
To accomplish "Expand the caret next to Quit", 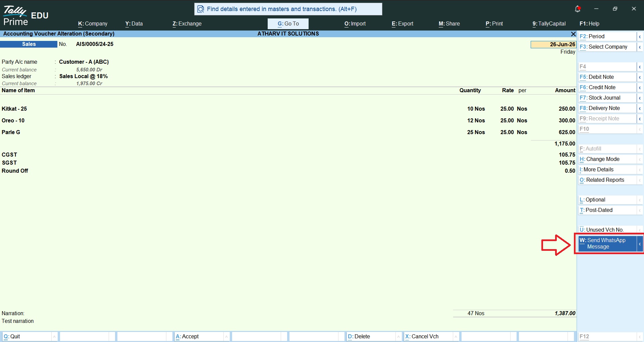I will (x=54, y=337).
